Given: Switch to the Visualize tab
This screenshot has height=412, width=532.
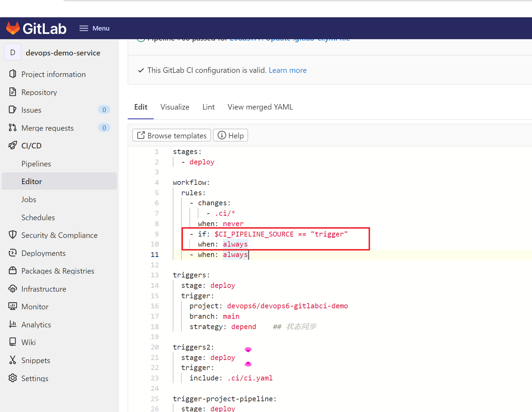Looking at the screenshot, I should [x=175, y=107].
